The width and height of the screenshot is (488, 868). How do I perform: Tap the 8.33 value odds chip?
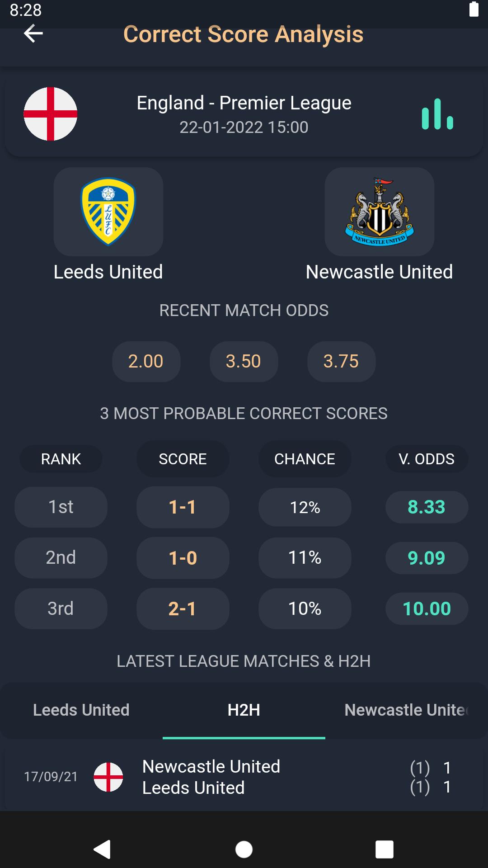pos(427,507)
